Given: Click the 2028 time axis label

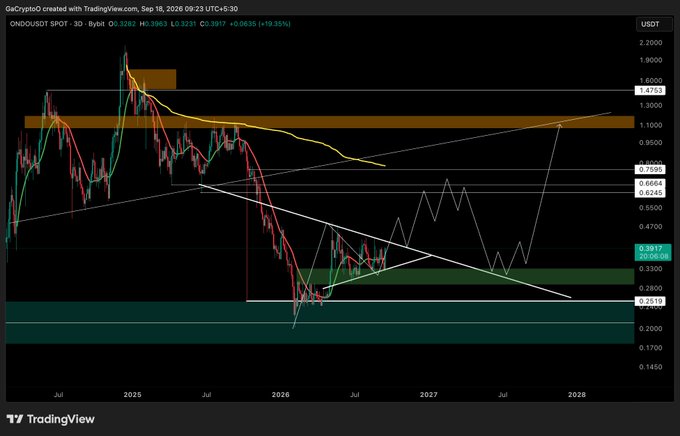Looking at the screenshot, I should point(576,395).
